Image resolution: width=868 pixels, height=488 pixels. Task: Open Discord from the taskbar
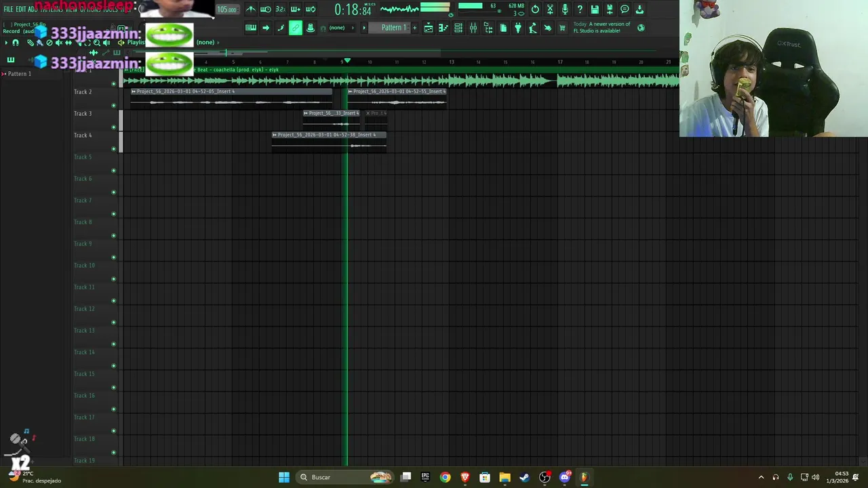(x=565, y=477)
